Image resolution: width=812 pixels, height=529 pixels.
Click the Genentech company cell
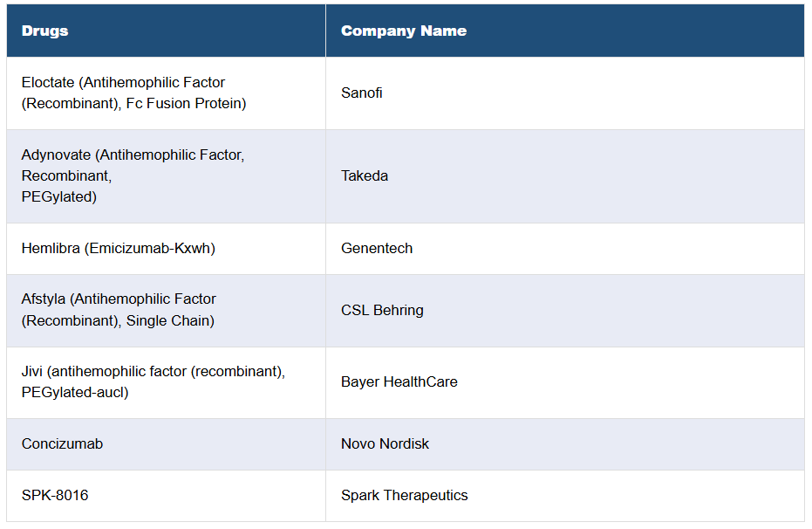tap(377, 249)
